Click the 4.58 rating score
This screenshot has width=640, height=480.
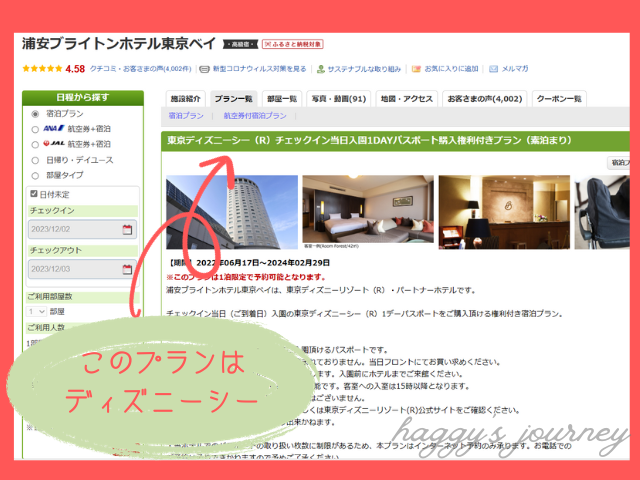(x=75, y=69)
